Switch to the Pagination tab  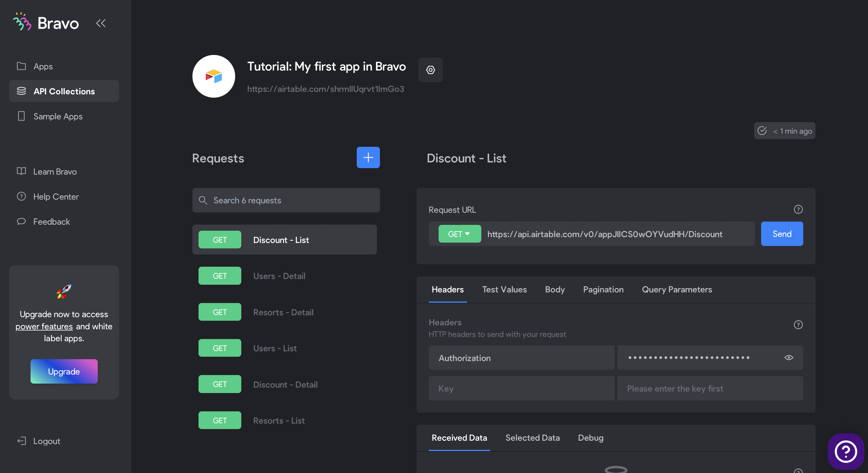(x=603, y=290)
